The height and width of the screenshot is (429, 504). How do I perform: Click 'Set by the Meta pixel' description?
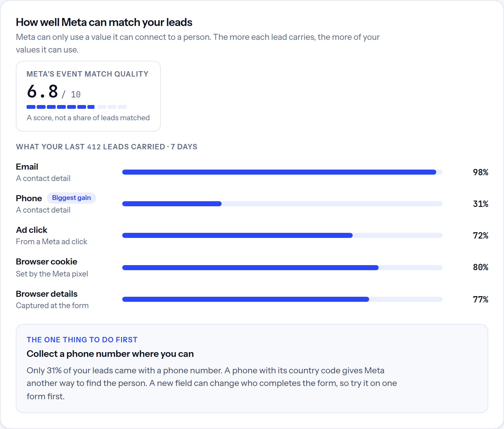coord(52,274)
